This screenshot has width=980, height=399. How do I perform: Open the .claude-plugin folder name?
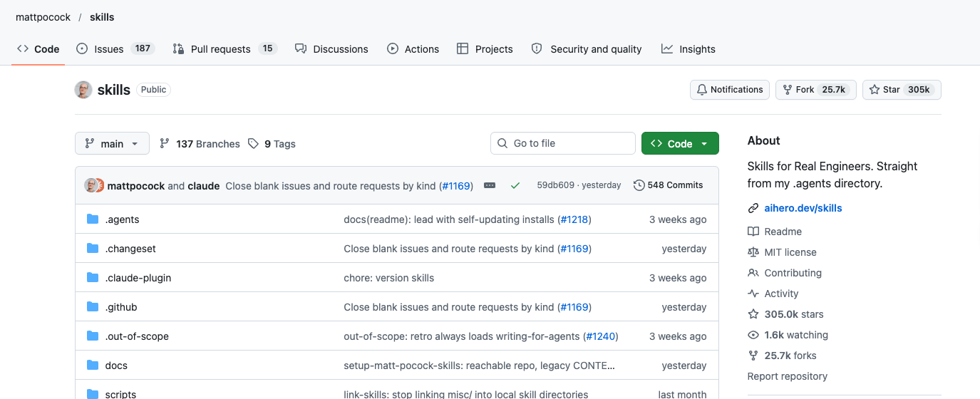click(x=138, y=278)
